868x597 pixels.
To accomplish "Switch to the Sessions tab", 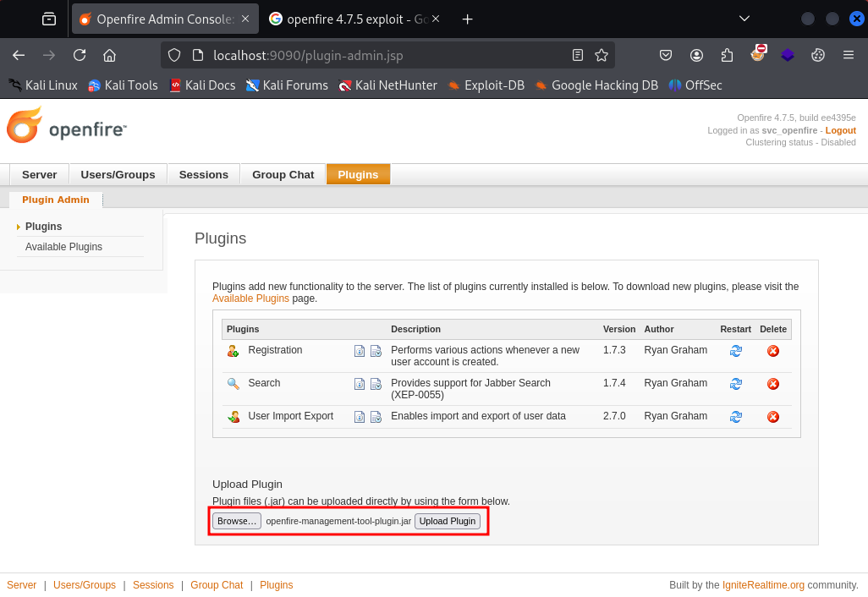I will click(204, 175).
